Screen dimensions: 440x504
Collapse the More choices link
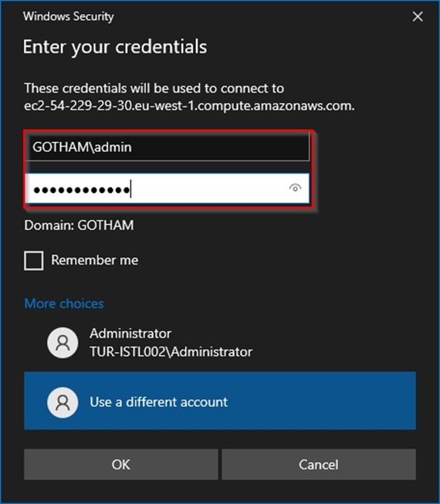pyautogui.click(x=64, y=303)
